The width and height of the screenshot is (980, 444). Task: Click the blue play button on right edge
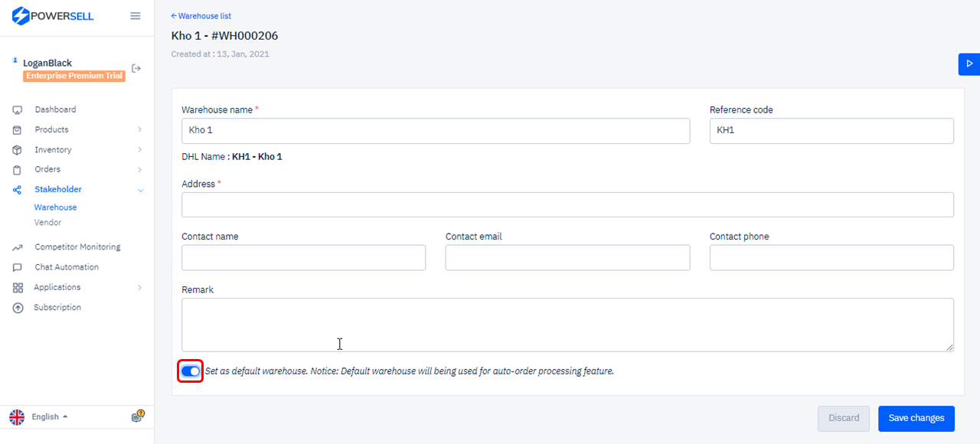pos(969,64)
